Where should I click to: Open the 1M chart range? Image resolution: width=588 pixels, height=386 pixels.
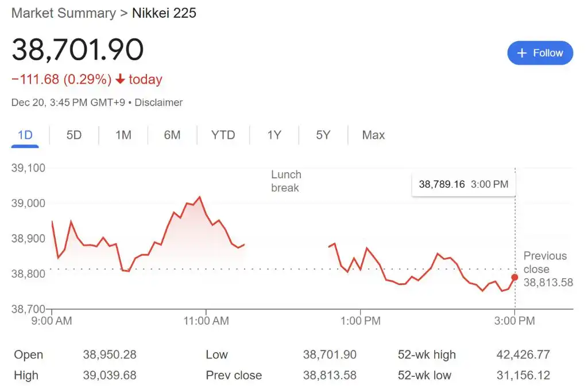123,135
